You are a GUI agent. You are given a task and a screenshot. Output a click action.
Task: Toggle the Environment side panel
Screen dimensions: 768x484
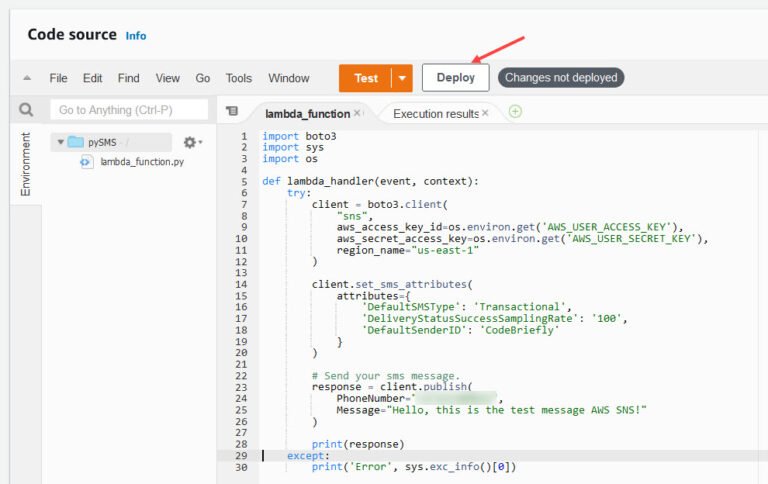point(25,164)
